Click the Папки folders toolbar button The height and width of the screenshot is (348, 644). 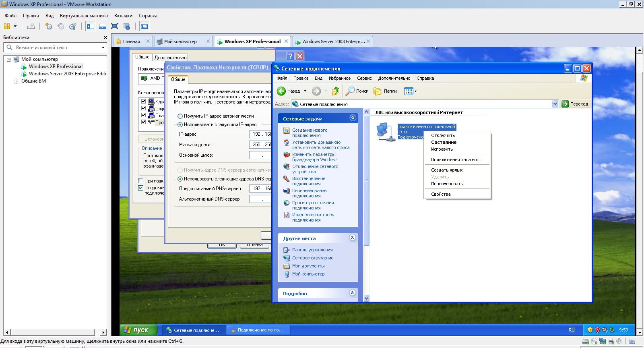(385, 91)
